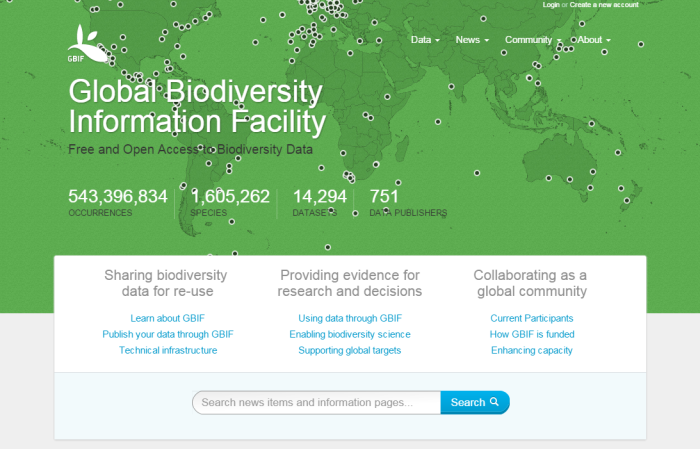Open the About navigation menu
Viewport: 700px width, 449px height.
coord(593,40)
